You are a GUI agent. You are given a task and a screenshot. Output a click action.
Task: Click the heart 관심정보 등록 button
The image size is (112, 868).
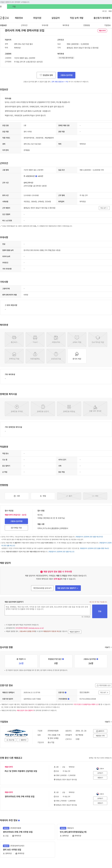(46, 75)
